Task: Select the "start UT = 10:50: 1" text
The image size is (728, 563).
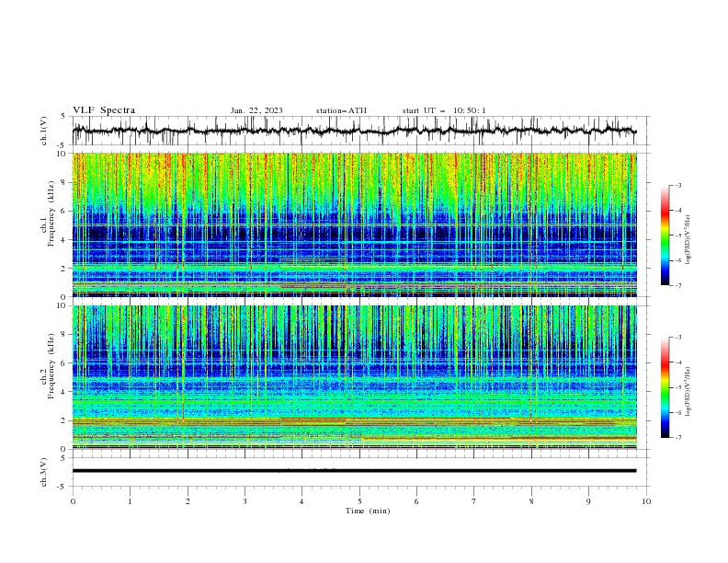Action: (x=444, y=110)
